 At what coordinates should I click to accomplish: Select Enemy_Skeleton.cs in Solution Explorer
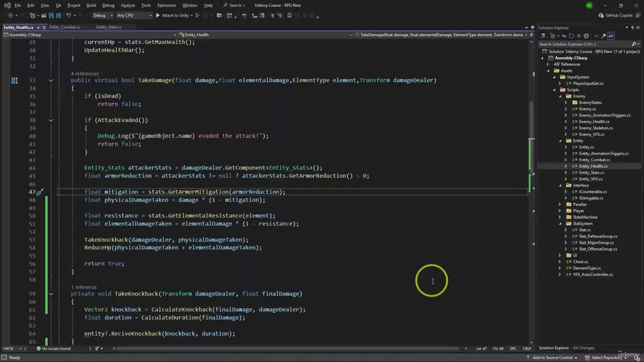596,128
